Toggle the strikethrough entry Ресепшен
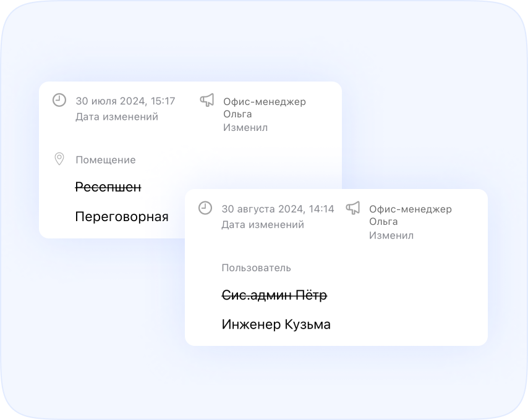This screenshot has width=528, height=420. pos(108,187)
